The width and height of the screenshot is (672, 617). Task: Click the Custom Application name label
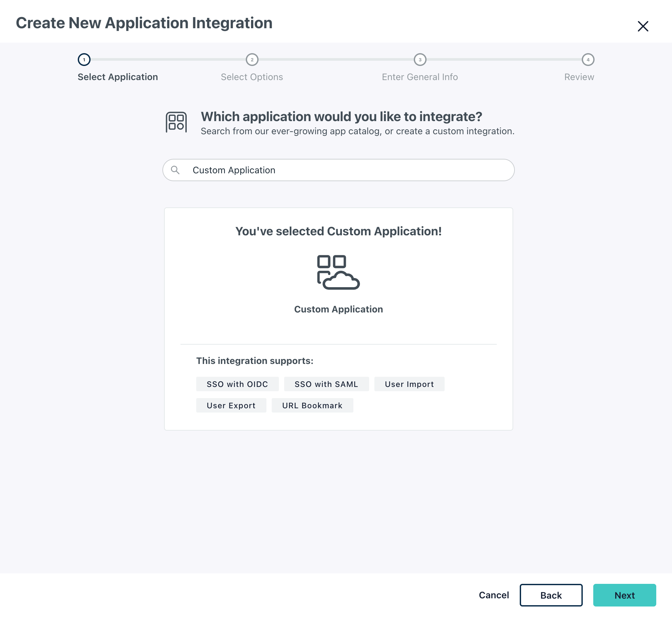[x=338, y=309]
